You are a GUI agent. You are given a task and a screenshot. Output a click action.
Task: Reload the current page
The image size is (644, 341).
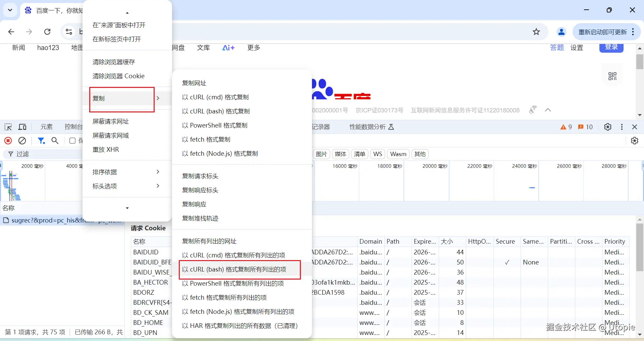(x=47, y=32)
